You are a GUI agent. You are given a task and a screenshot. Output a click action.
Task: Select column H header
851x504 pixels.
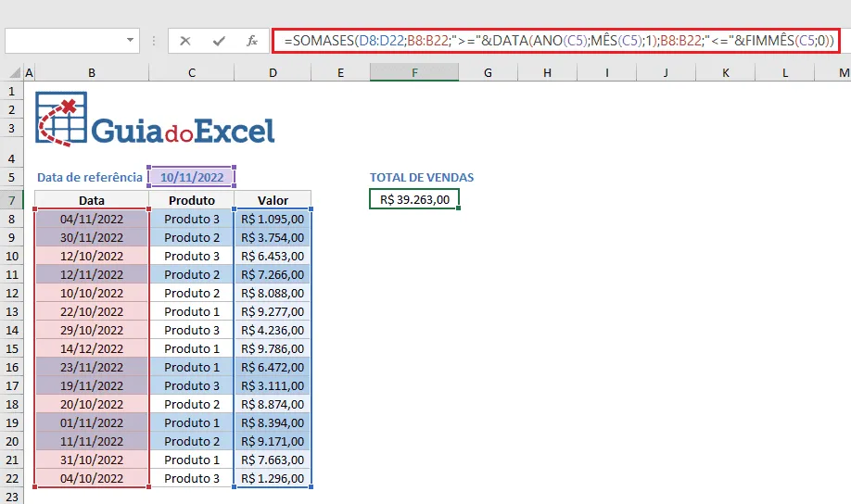click(547, 72)
